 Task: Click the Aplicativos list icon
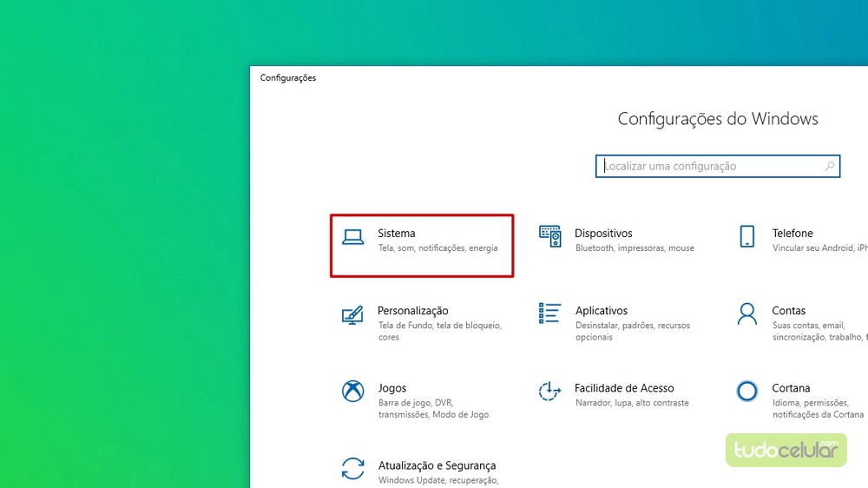(x=549, y=313)
